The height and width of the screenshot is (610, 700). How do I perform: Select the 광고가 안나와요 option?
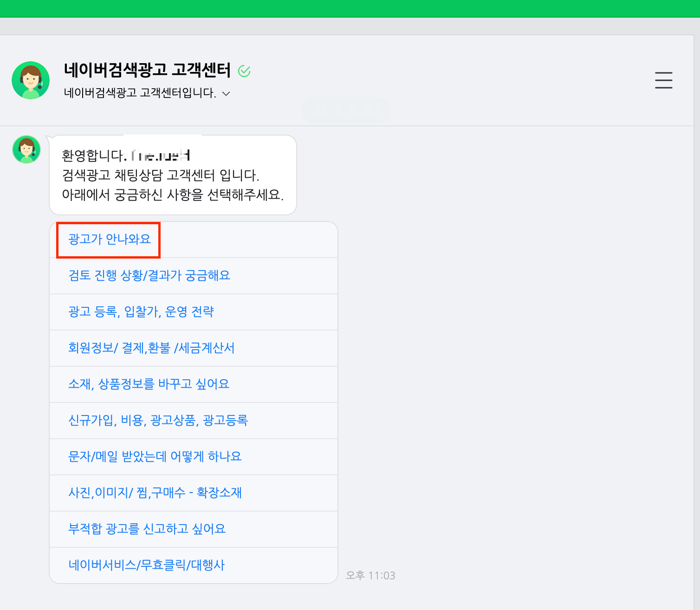[194, 240]
